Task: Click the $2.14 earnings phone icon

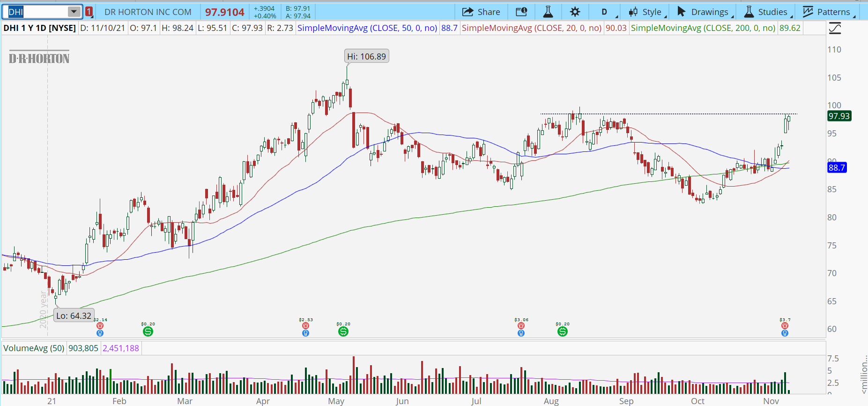Action: click(100, 325)
